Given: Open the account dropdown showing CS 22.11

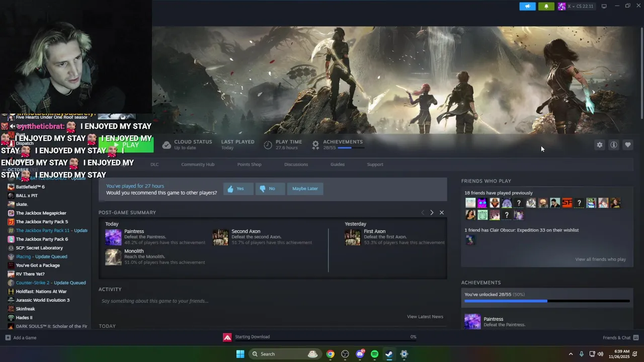Looking at the screenshot, I should coord(576,6).
